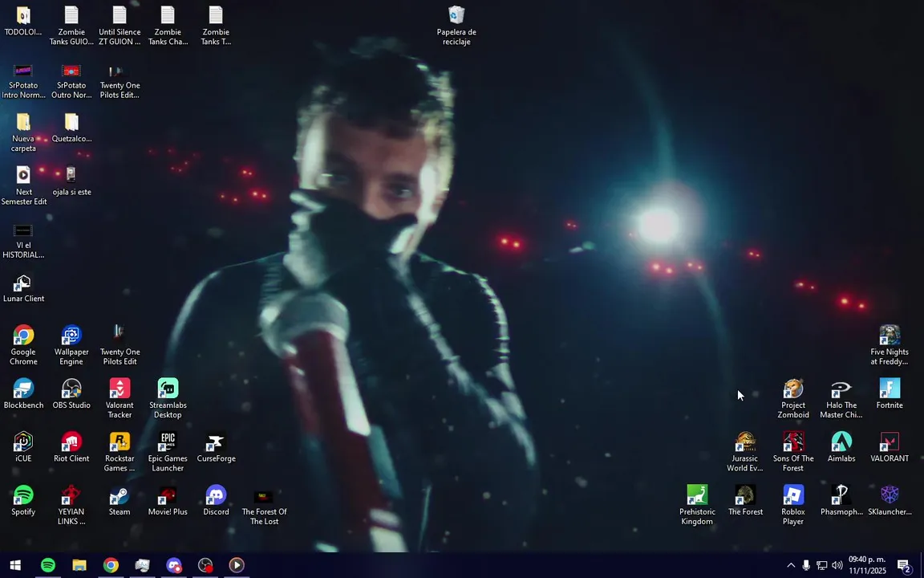Select the Zombie Tanks GUIO... text file
Viewport: 924px width, 578px height.
71,26
